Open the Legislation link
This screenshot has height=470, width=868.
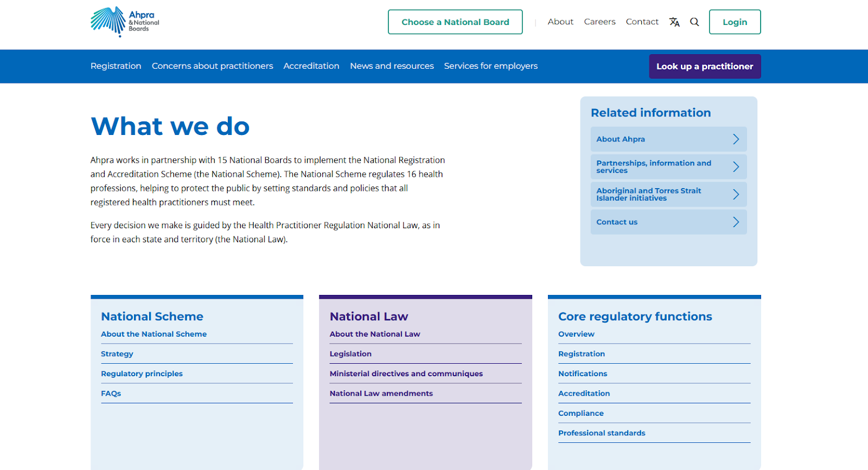350,354
